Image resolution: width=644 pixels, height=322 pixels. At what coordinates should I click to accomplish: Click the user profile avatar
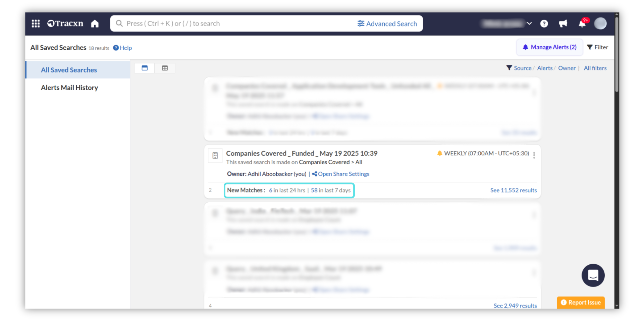[x=600, y=24]
